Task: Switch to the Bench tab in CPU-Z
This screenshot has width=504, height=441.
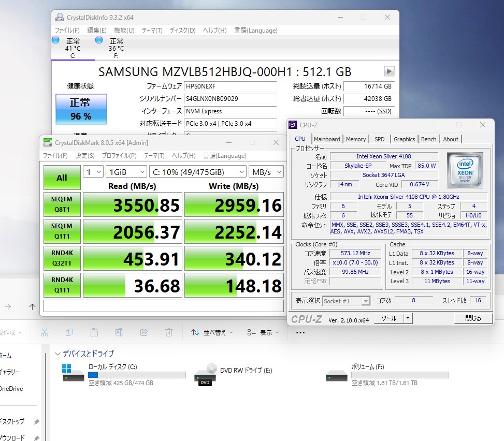Action: pos(428,139)
